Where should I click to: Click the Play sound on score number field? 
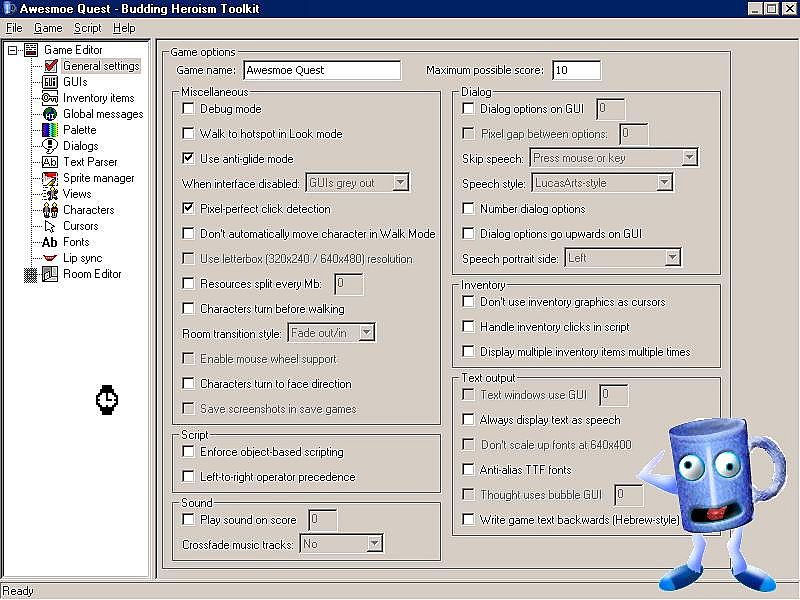click(322, 520)
